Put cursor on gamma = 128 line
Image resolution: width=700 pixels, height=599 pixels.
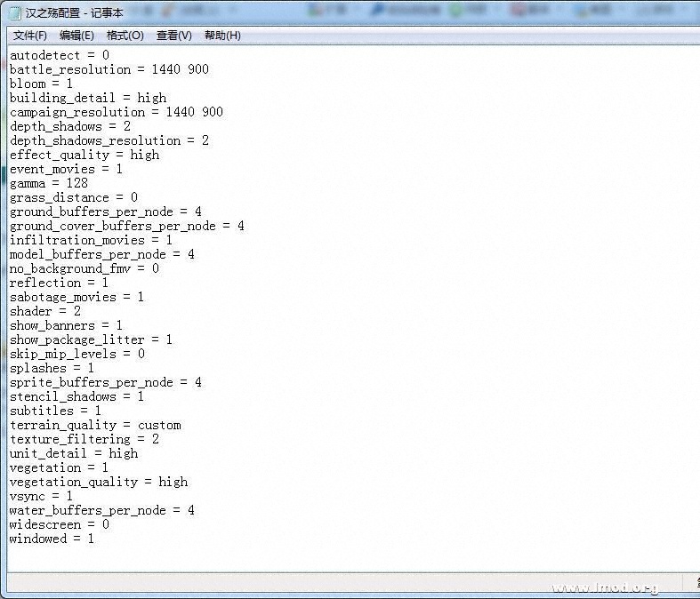coord(48,183)
